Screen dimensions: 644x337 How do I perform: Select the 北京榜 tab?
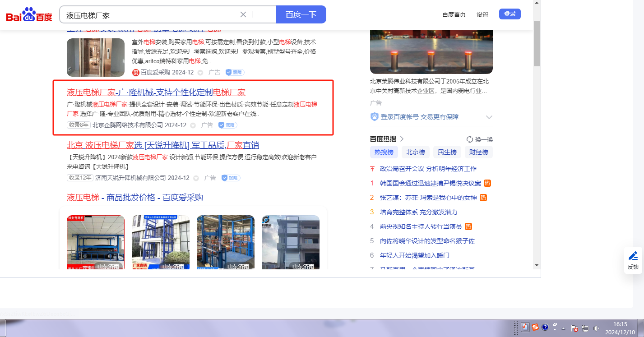[x=416, y=152]
